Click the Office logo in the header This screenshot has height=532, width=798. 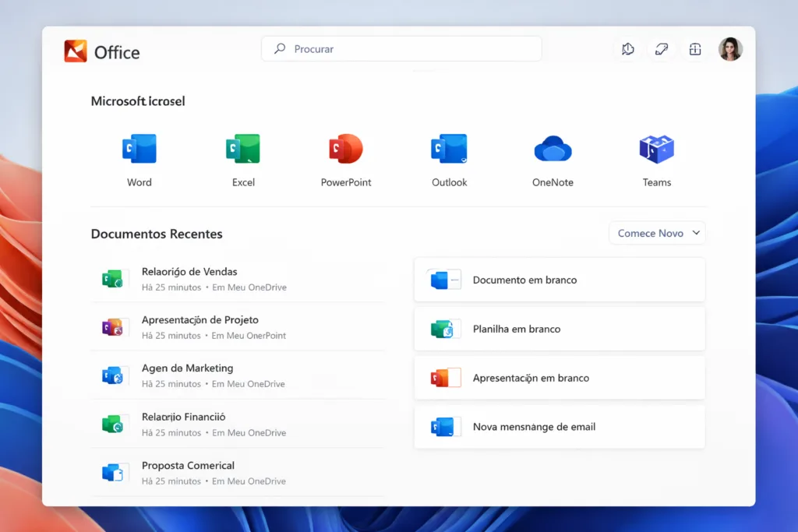click(102, 51)
